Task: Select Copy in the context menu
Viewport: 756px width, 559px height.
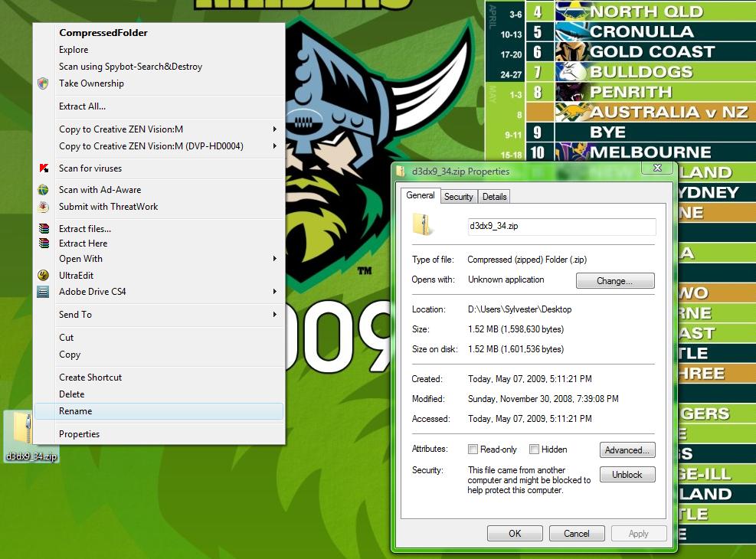Action: 159,355
